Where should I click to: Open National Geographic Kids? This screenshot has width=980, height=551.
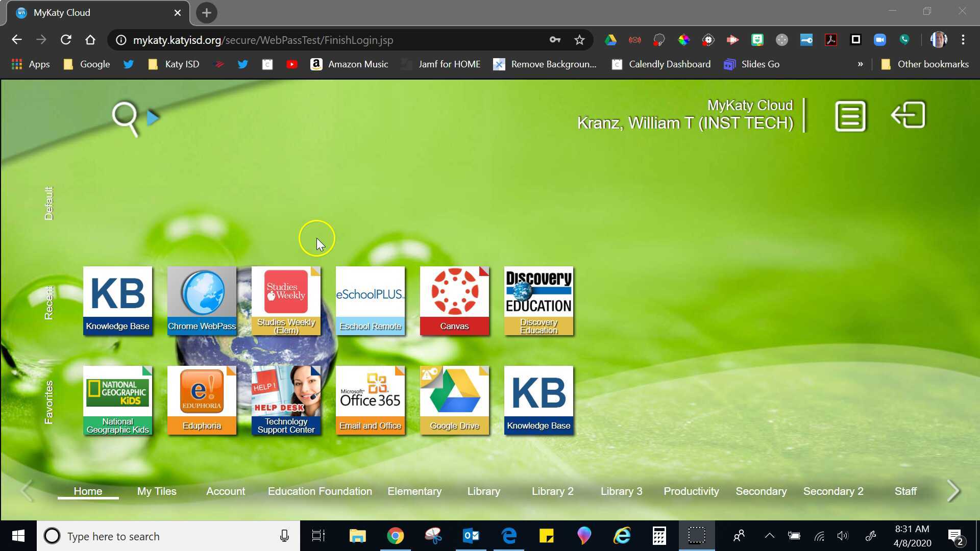(x=117, y=400)
